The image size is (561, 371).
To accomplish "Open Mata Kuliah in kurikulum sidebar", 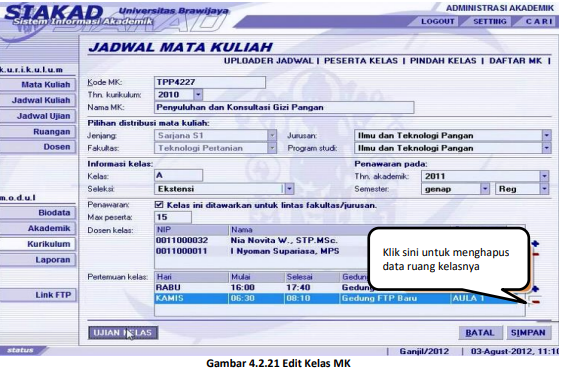I will point(38,84).
